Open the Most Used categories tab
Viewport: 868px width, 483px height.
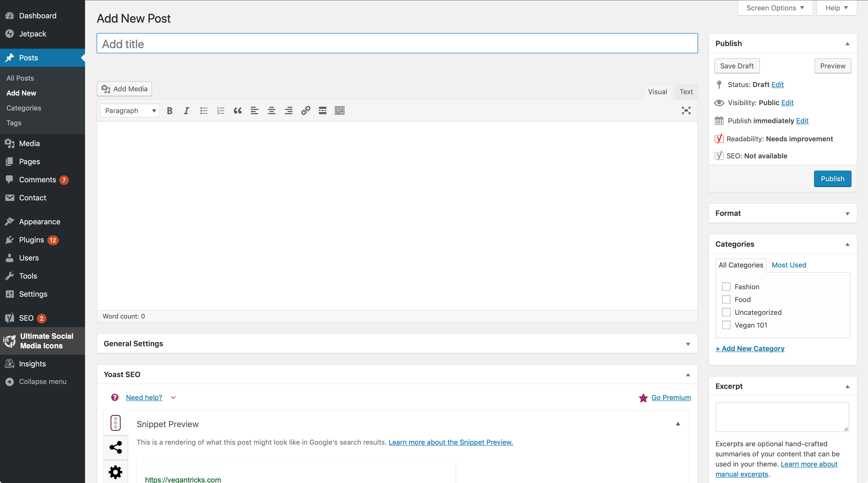click(789, 265)
